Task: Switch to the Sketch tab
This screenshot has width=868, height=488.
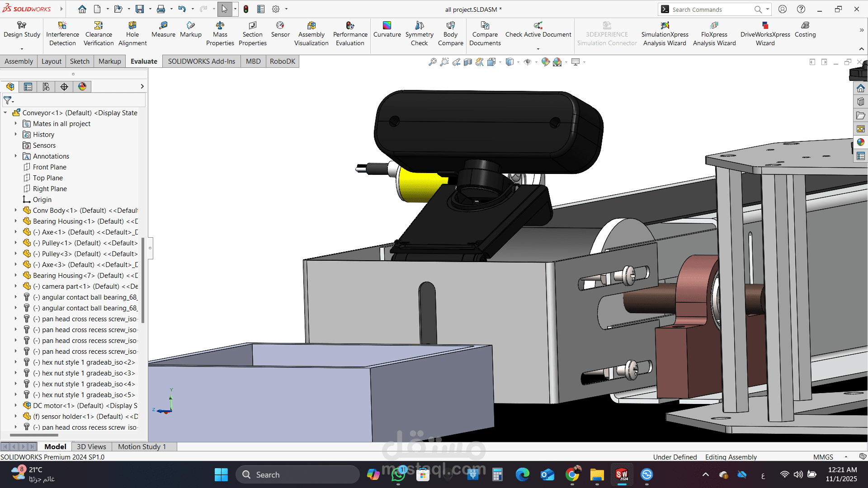Action: (80, 61)
